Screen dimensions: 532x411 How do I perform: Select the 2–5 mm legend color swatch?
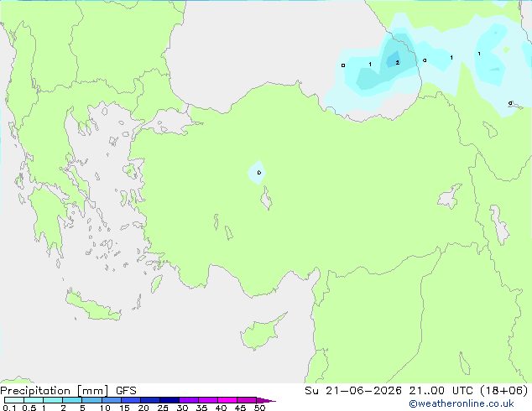click(72, 400)
